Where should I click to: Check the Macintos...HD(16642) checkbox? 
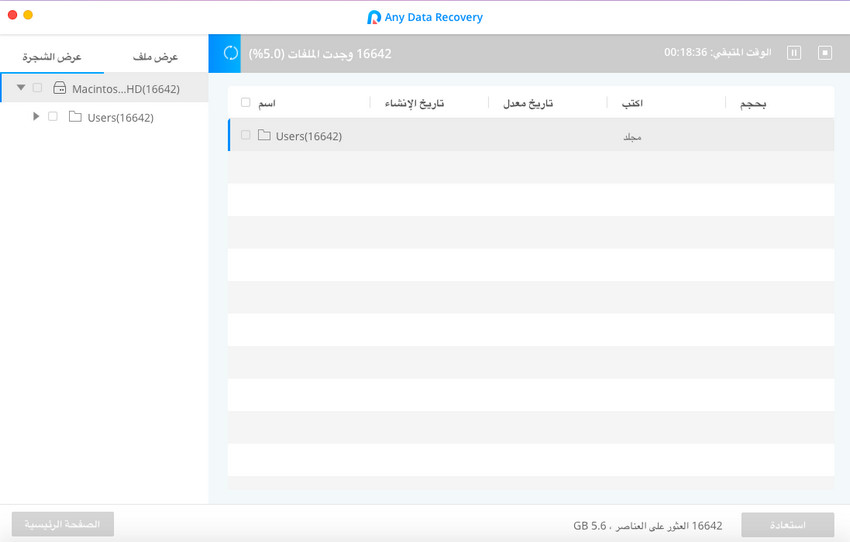point(37,88)
